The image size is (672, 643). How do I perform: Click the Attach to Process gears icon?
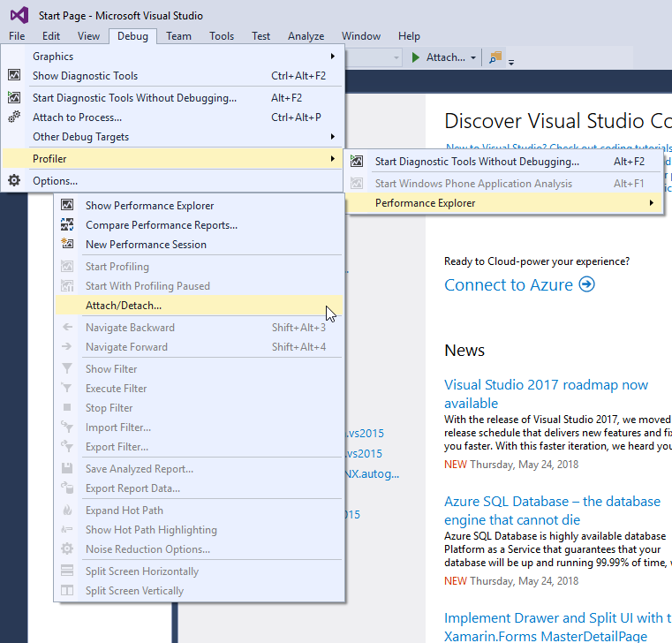point(14,117)
